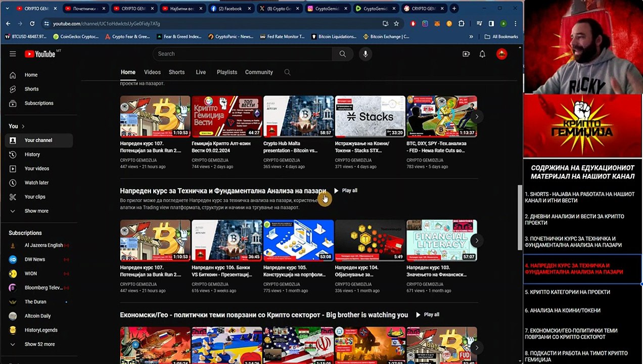643x364 pixels.
Task: Play all in Big brother section
Action: (427, 314)
